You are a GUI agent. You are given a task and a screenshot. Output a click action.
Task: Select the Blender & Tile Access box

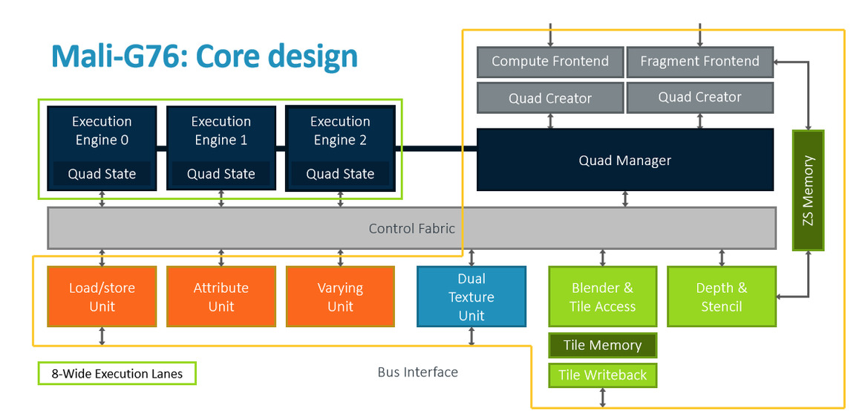click(x=602, y=297)
